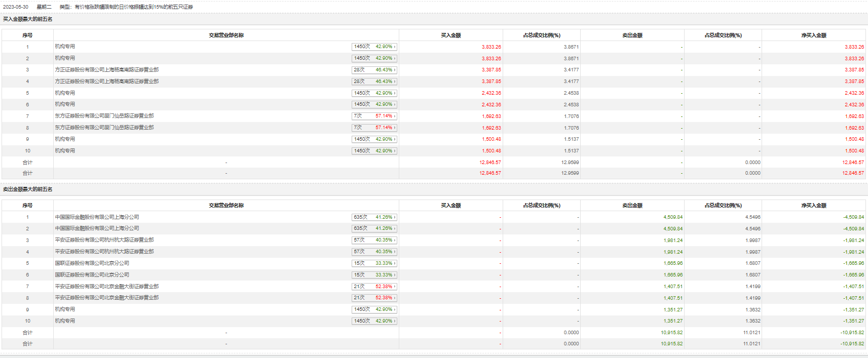Click 机构专用 in sell table row 9
This screenshot has height=358, width=868.
click(x=65, y=309)
